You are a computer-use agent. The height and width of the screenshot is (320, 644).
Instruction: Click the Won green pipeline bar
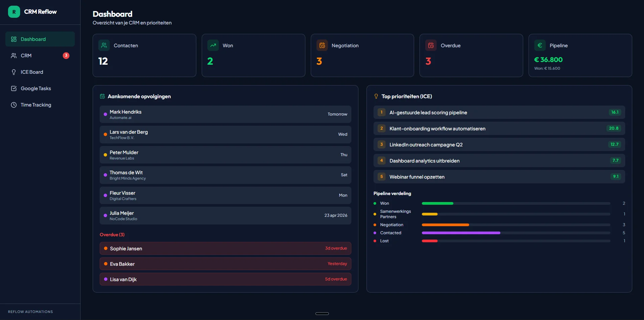tap(438, 203)
